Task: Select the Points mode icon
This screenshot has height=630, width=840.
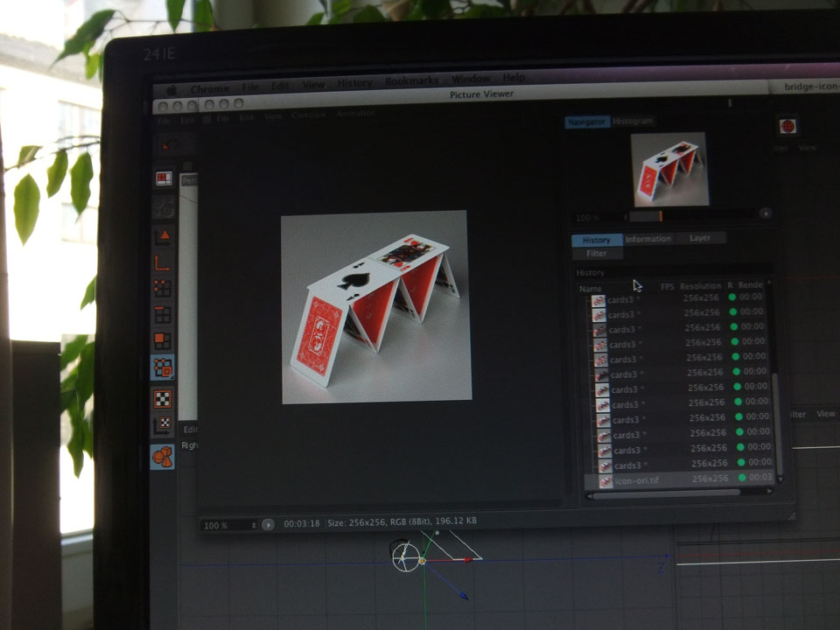Action: [x=163, y=288]
